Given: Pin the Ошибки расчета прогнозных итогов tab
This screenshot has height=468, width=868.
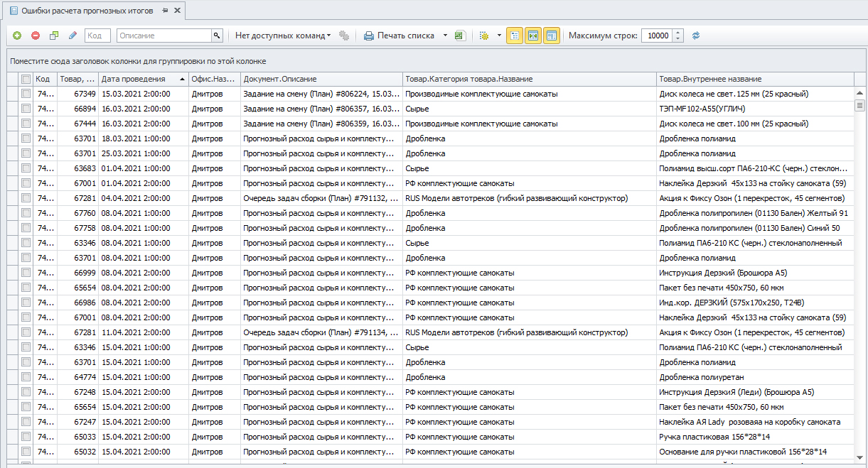Looking at the screenshot, I should click(x=165, y=11).
